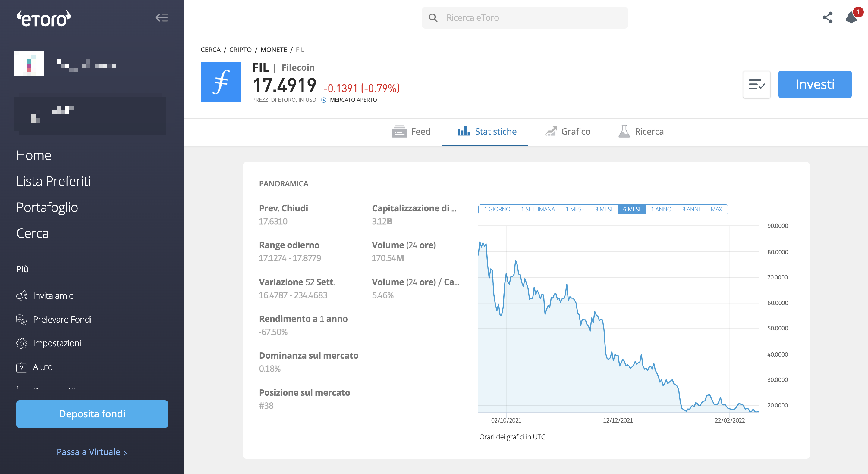Click the Filecoin logo tile
868x474 pixels.
(221, 82)
